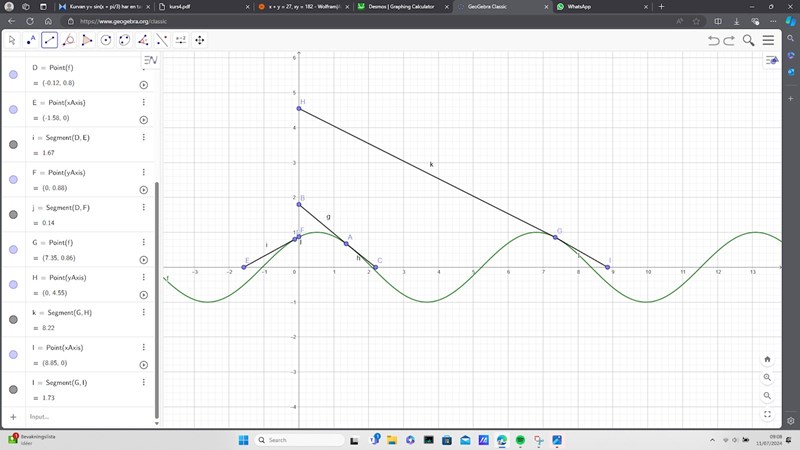The height and width of the screenshot is (450, 800).
Task: Click the zoom in button on graph
Action: click(x=767, y=377)
